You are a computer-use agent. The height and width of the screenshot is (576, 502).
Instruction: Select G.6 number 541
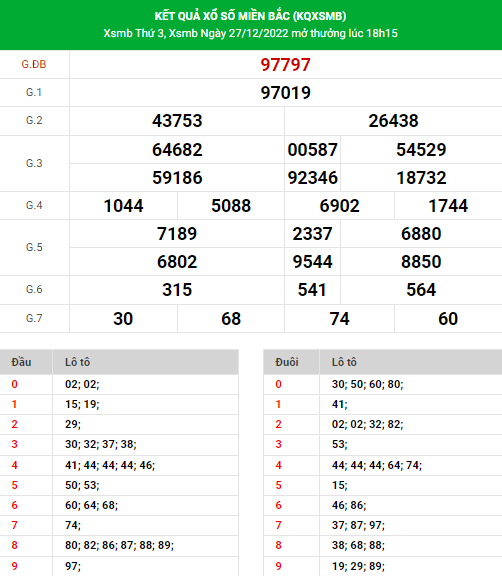(x=312, y=290)
